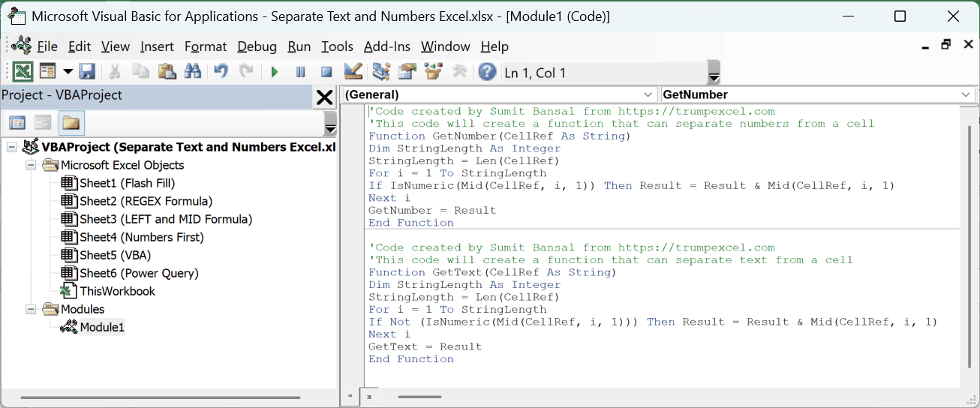Click the Toolbox icon
This screenshot has width=980, height=408.
(459, 72)
